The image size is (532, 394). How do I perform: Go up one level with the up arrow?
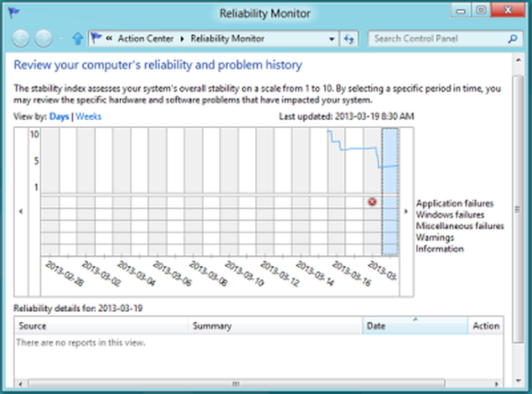click(78, 39)
